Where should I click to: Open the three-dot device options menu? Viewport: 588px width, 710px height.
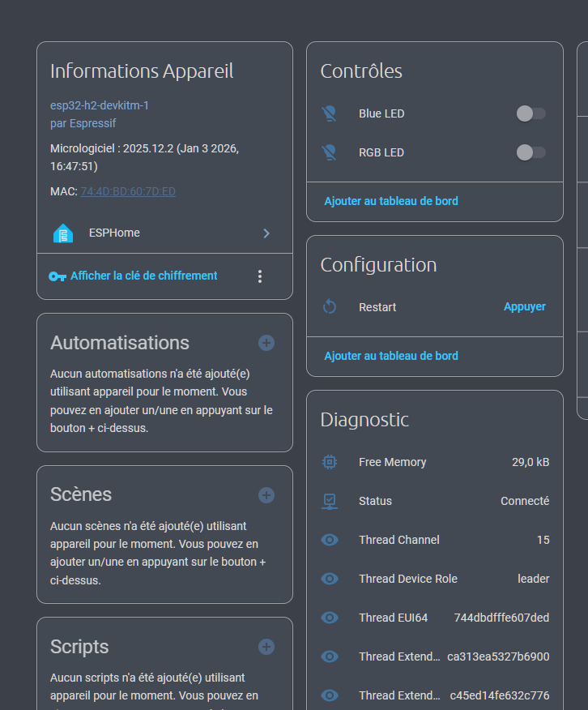pos(260,276)
